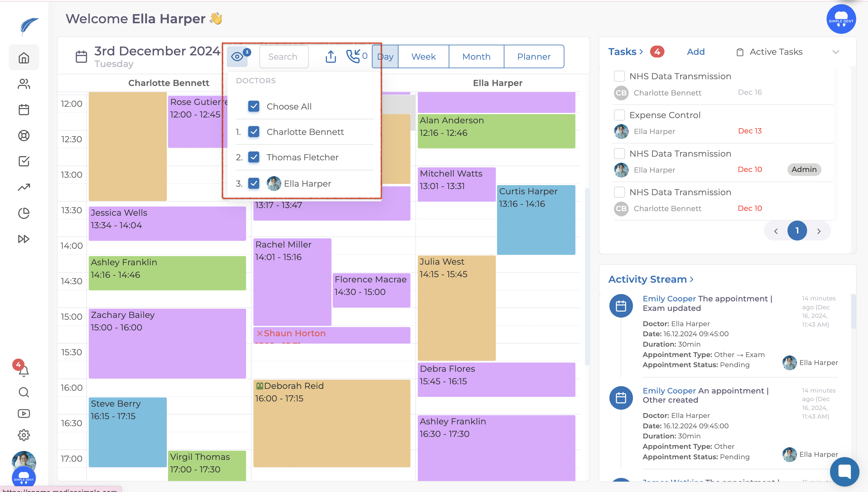
Task: Open the patients sidebar icon
Action: pos(24,84)
